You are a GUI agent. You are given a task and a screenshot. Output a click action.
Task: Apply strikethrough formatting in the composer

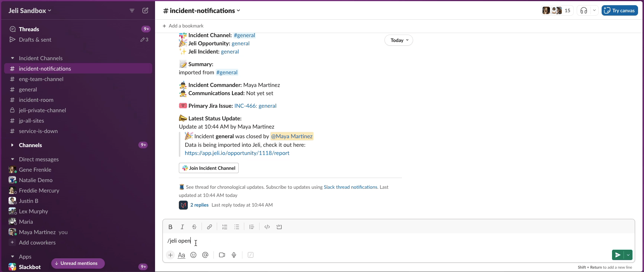194,227
